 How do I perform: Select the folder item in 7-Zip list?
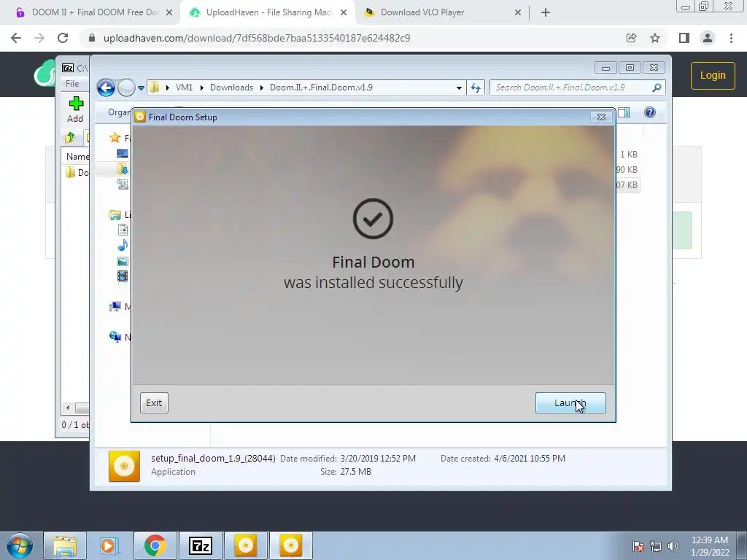(77, 172)
